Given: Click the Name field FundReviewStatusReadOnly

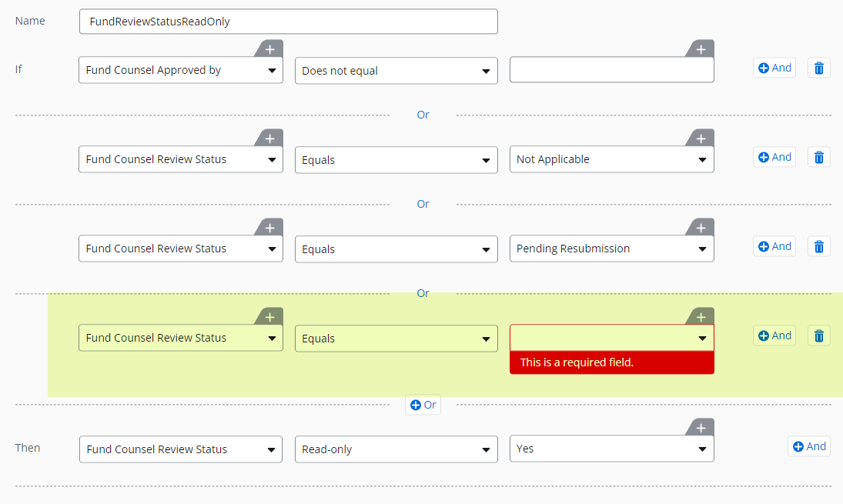Looking at the screenshot, I should (x=288, y=22).
